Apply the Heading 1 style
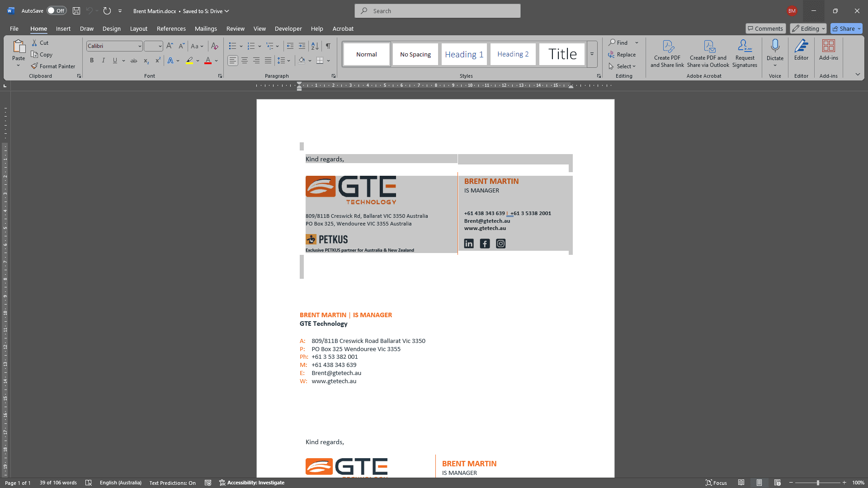 tap(464, 54)
